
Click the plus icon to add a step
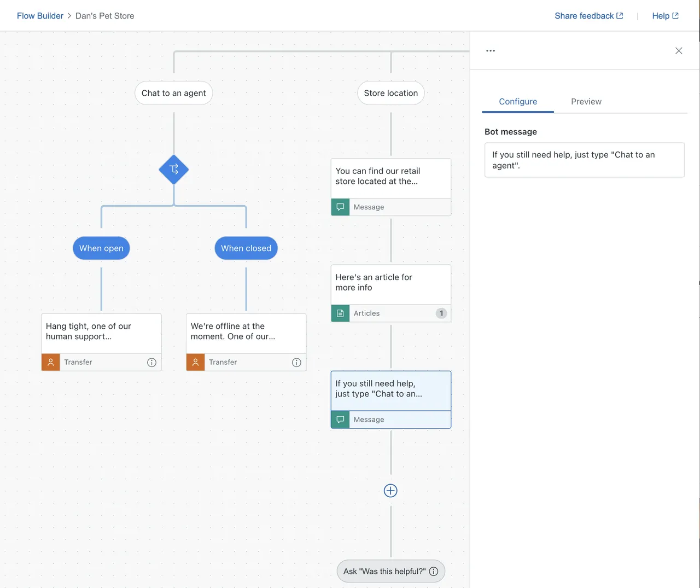coord(390,491)
